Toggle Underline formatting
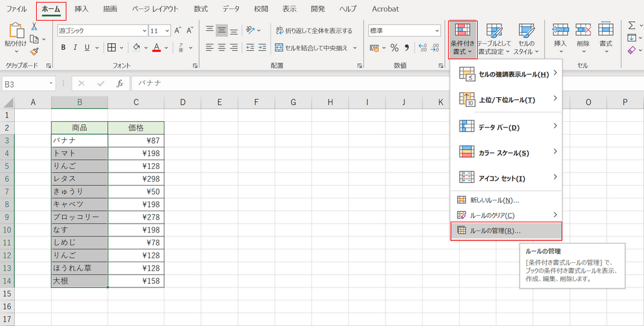 point(86,48)
